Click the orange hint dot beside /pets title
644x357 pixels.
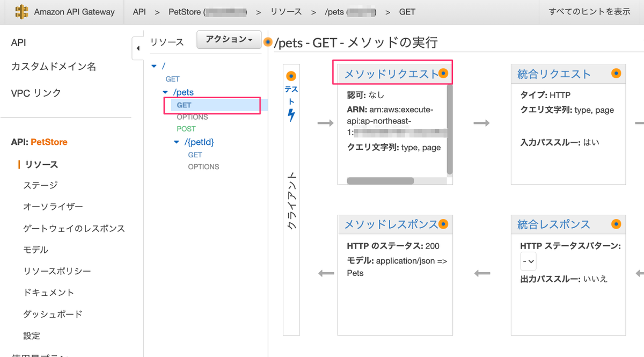[x=268, y=42]
